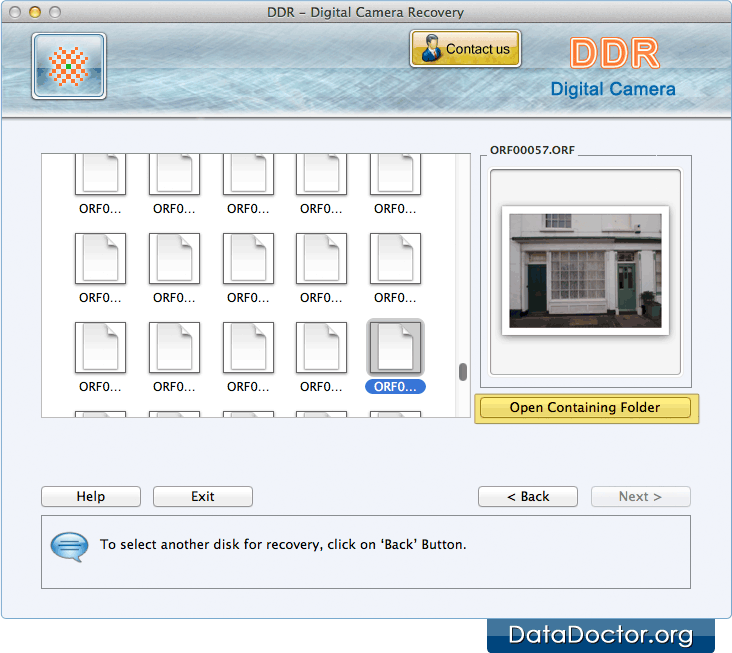Open the Help button
The height and width of the screenshot is (653, 732).
[91, 496]
